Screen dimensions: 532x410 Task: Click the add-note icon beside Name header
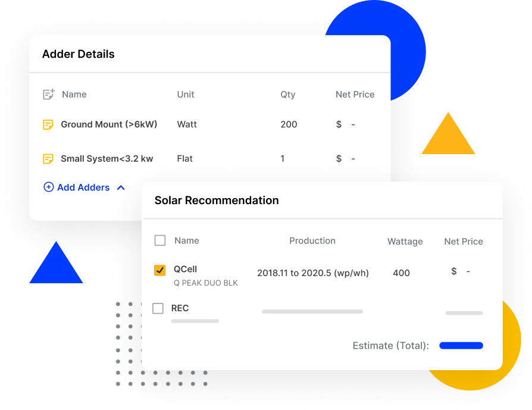(x=49, y=95)
